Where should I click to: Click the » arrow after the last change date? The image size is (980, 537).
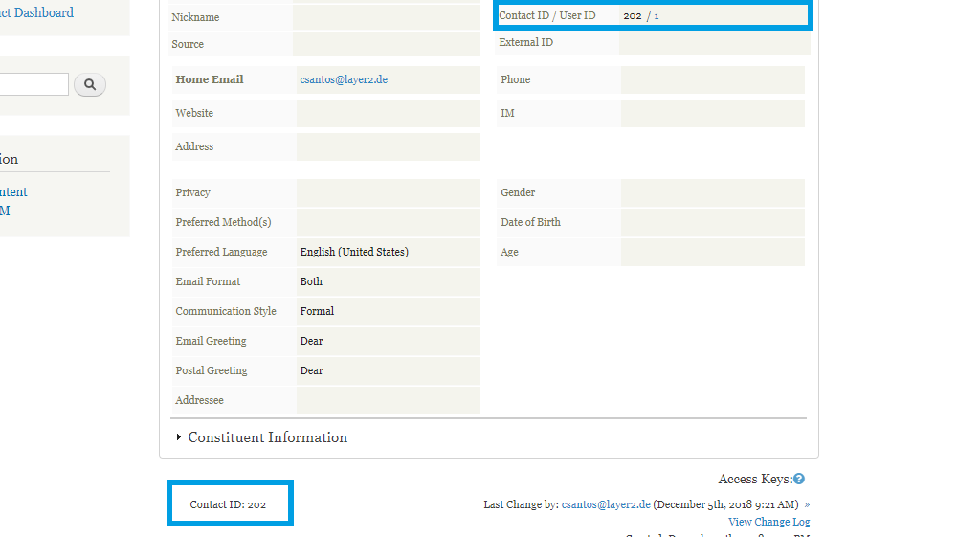coord(807,504)
